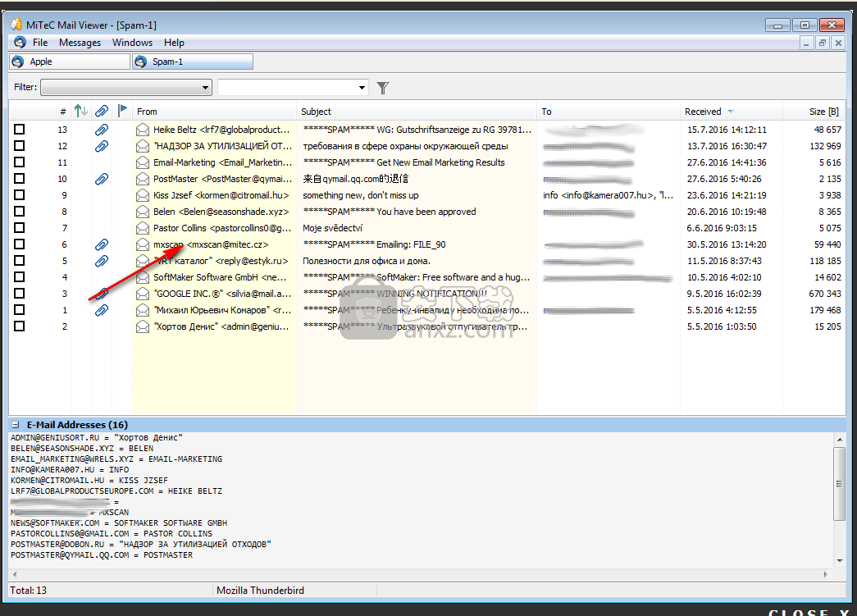Check the box for message 7

point(19,227)
